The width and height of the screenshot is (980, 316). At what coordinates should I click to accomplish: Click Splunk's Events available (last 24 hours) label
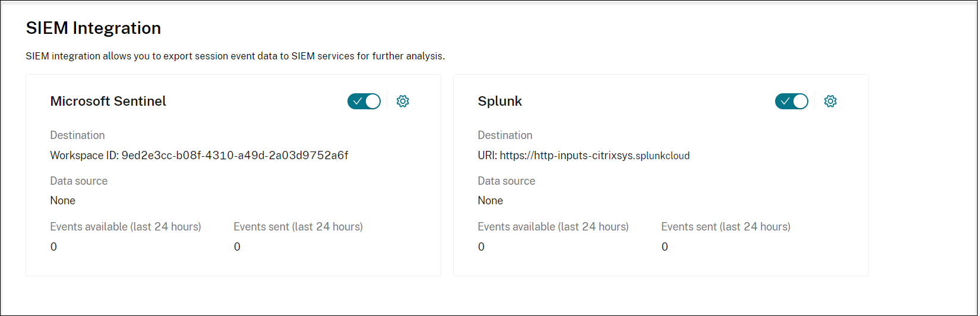click(553, 227)
